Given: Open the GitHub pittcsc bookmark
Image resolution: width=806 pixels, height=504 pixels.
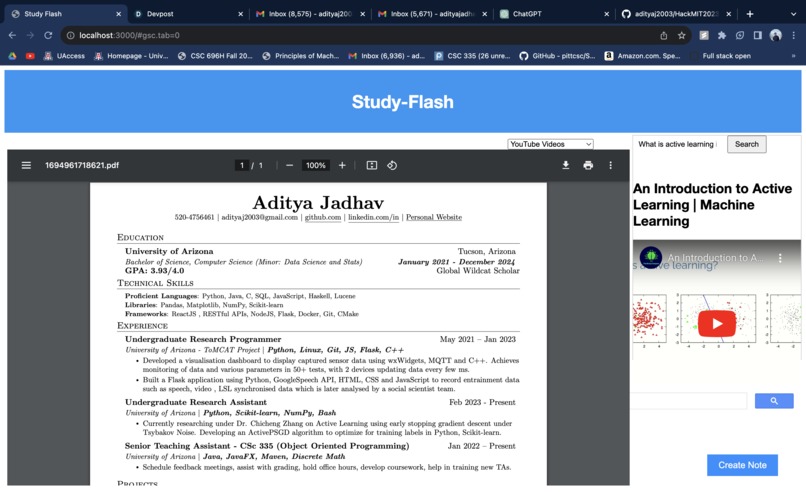Looking at the screenshot, I should pyautogui.click(x=557, y=56).
